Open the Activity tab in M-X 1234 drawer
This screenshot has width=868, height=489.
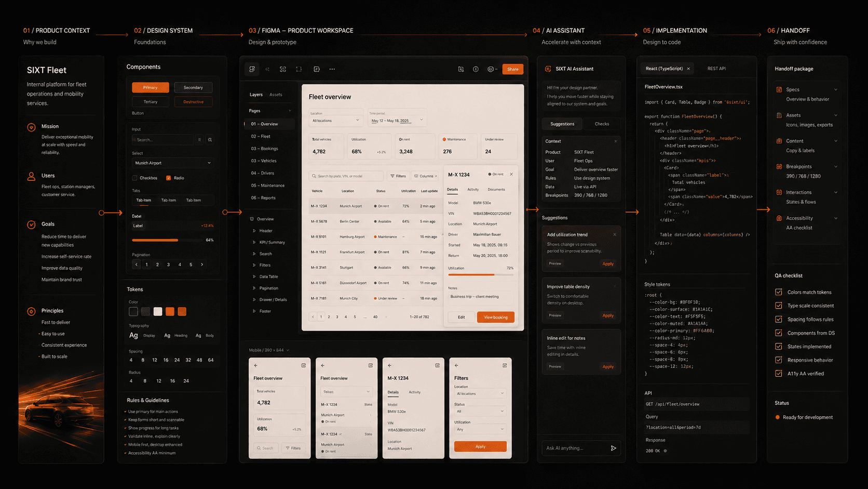point(473,190)
